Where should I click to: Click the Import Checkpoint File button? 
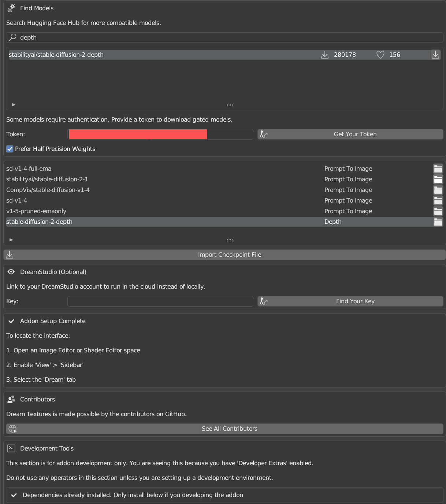point(230,254)
